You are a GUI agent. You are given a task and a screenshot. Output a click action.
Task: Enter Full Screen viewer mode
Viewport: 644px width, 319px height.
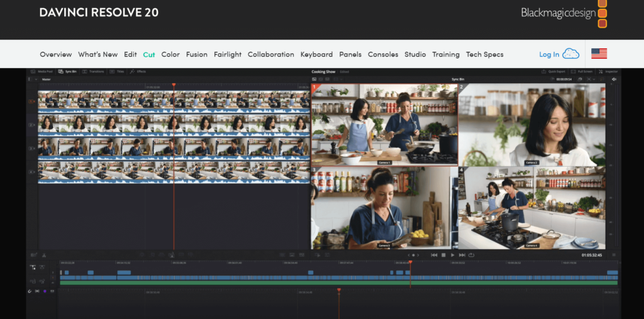point(582,72)
